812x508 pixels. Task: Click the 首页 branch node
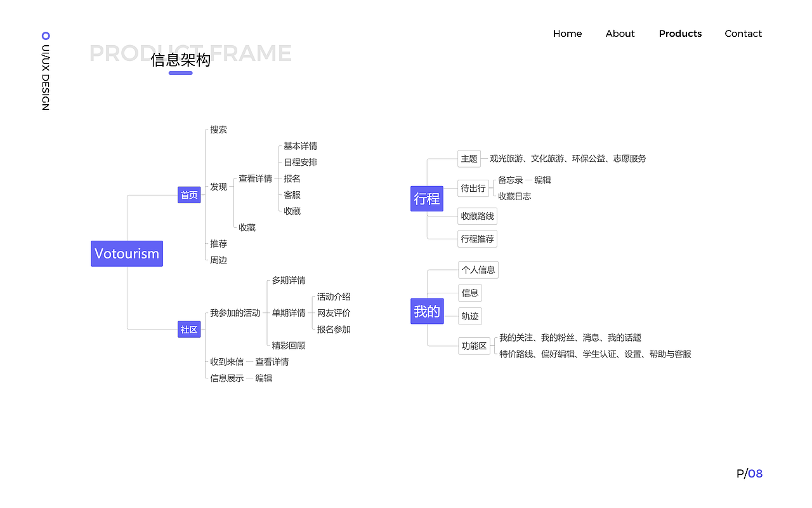click(188, 195)
